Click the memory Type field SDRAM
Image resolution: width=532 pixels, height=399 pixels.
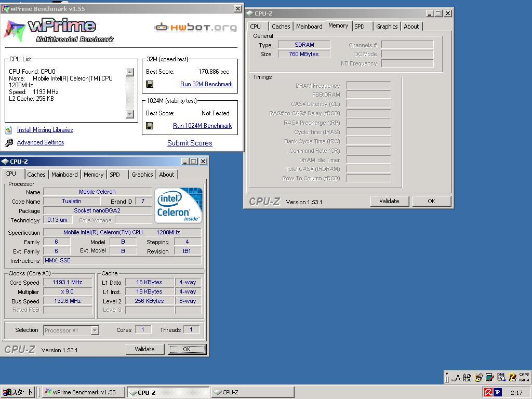pos(304,45)
